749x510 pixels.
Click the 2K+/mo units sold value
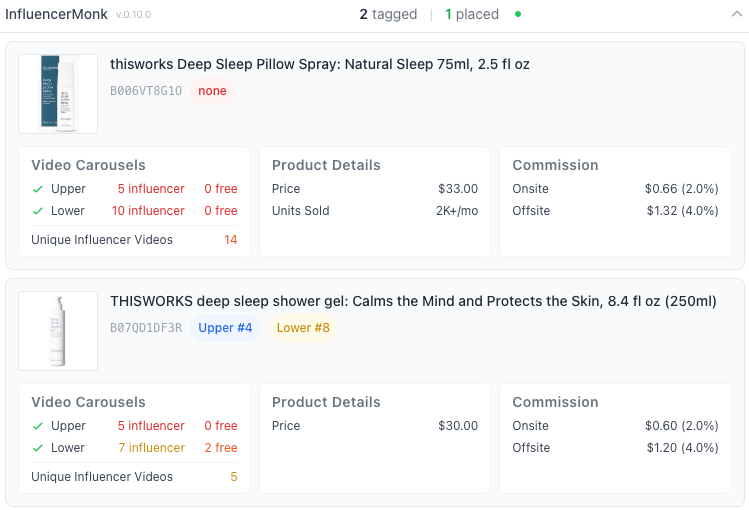tap(457, 211)
